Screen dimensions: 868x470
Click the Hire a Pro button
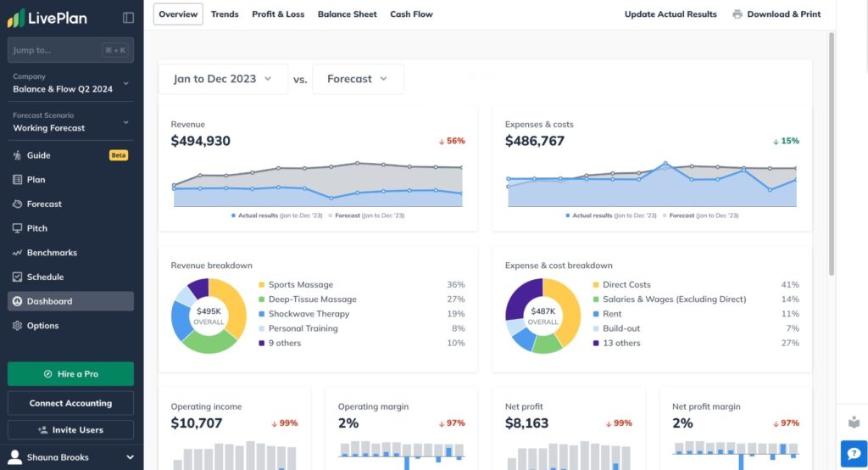pos(70,374)
